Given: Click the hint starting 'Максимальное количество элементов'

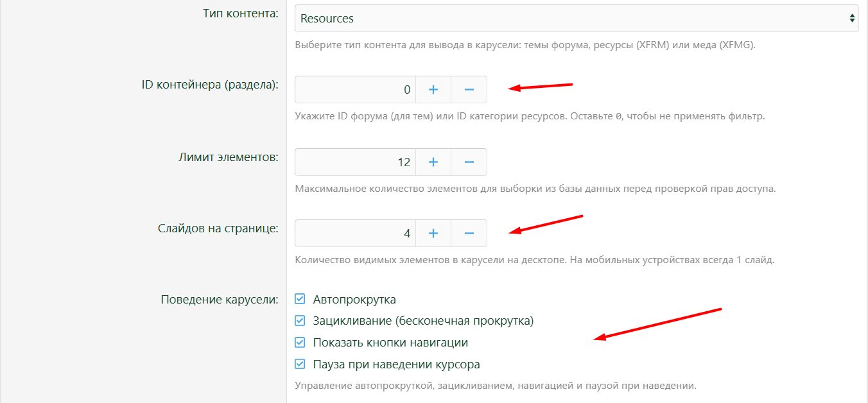Looking at the screenshot, I should pos(535,189).
